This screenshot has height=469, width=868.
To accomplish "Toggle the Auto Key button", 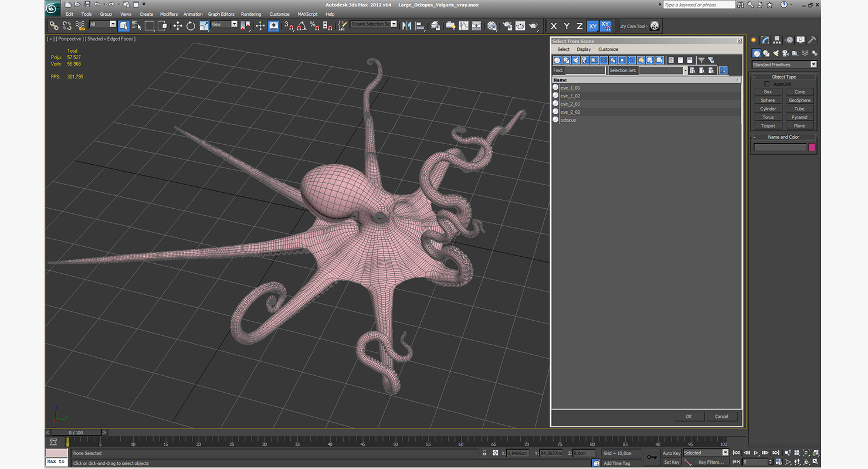I will (672, 453).
